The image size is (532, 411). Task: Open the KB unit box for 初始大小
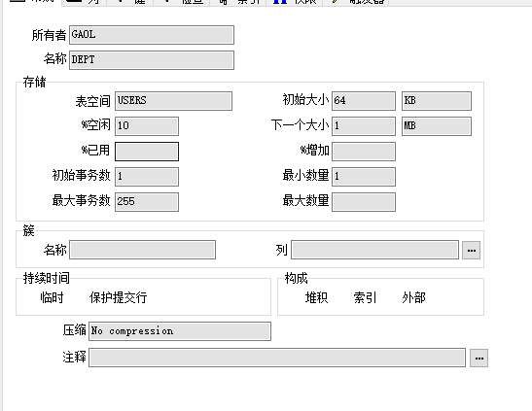point(437,101)
